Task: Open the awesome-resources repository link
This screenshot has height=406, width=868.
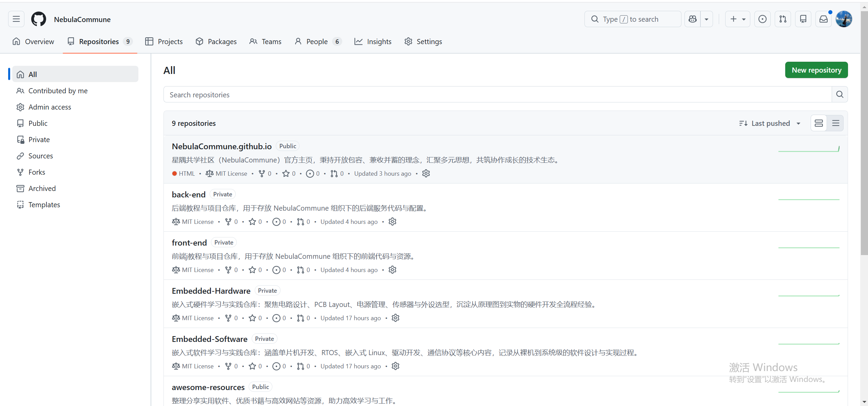Action: point(208,387)
